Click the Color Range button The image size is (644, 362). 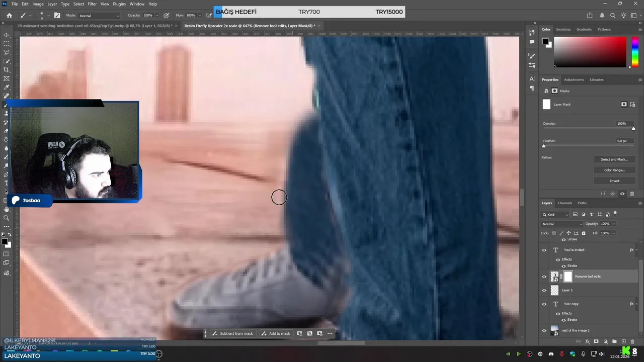(x=614, y=170)
